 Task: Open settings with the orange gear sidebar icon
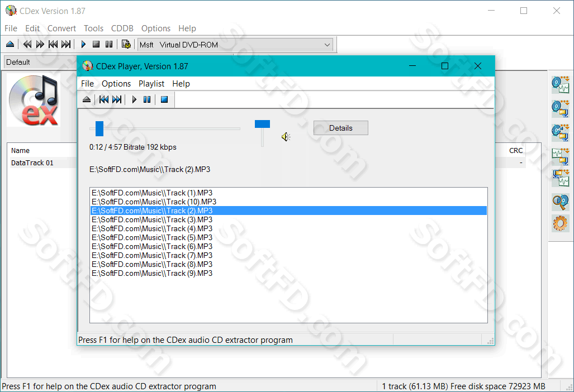pyautogui.click(x=561, y=223)
